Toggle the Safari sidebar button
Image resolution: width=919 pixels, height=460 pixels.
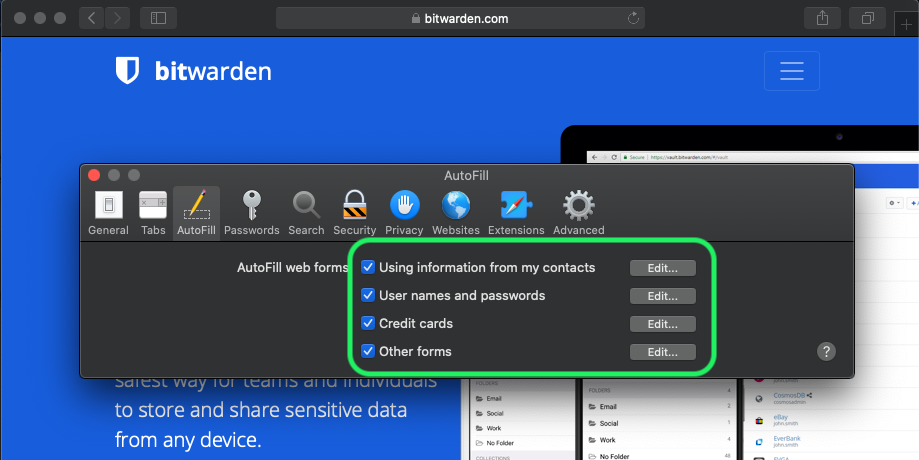[x=158, y=18]
